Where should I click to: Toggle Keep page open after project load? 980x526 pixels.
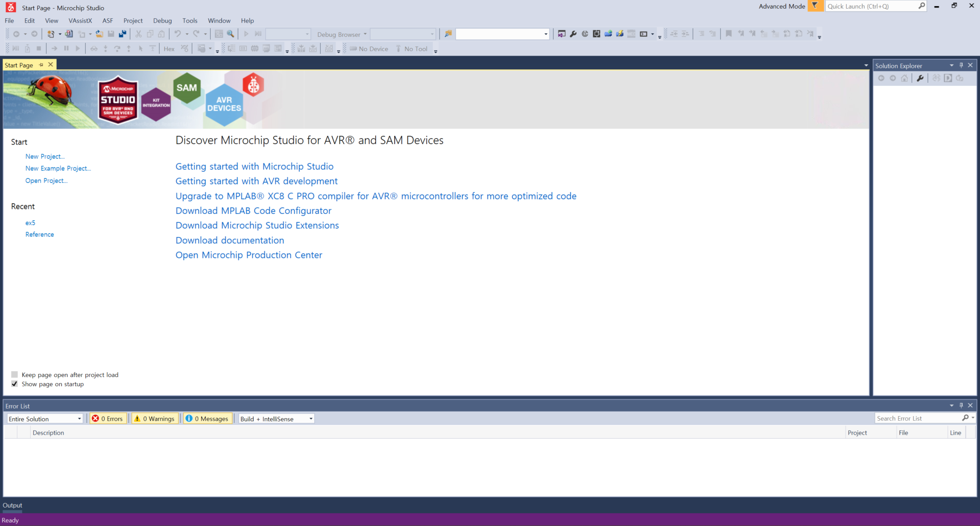(14, 375)
